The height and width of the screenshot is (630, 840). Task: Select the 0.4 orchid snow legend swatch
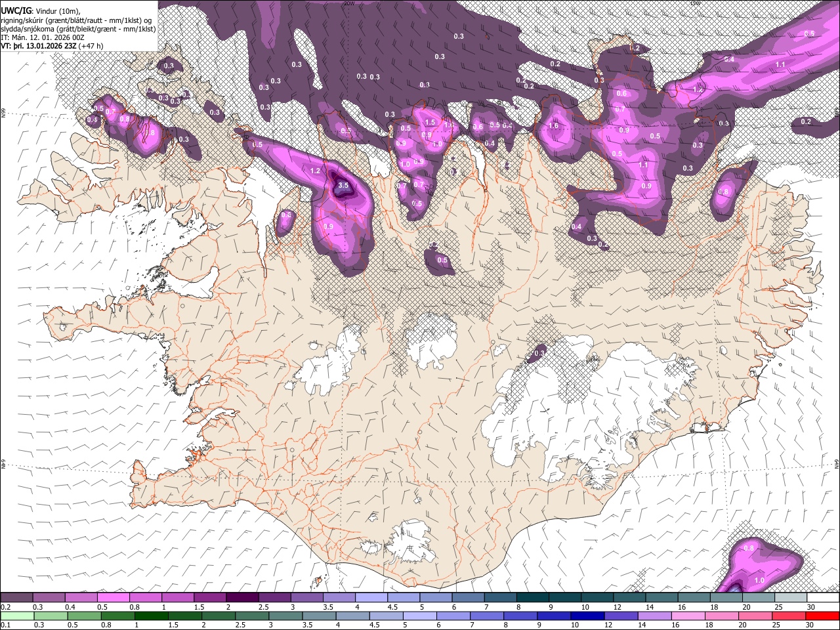pyautogui.click(x=81, y=598)
